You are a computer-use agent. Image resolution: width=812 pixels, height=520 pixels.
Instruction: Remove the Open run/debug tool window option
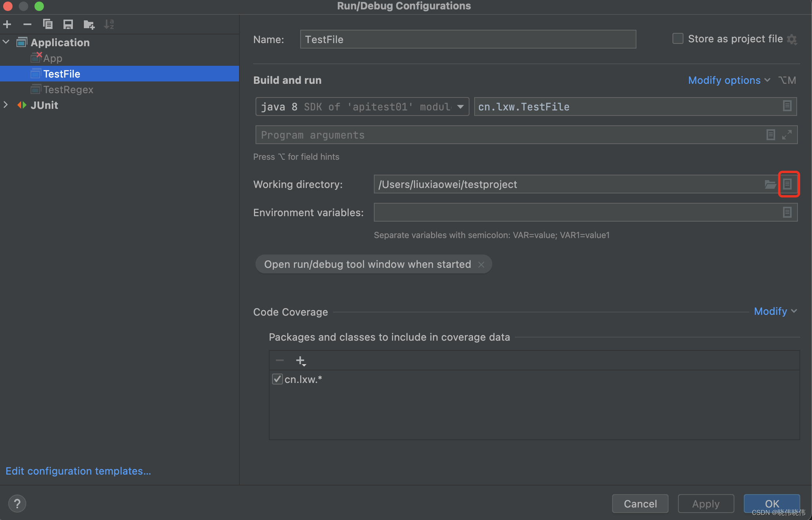(481, 264)
